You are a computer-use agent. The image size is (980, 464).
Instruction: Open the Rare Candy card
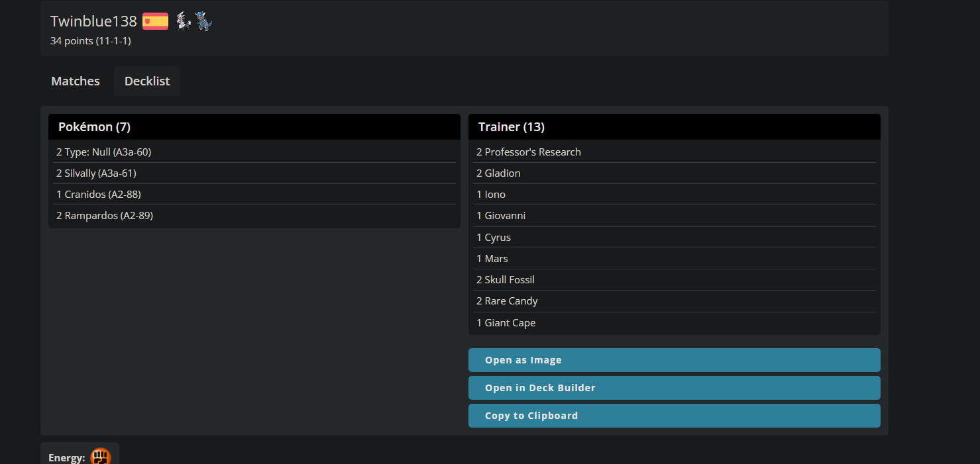(x=507, y=301)
